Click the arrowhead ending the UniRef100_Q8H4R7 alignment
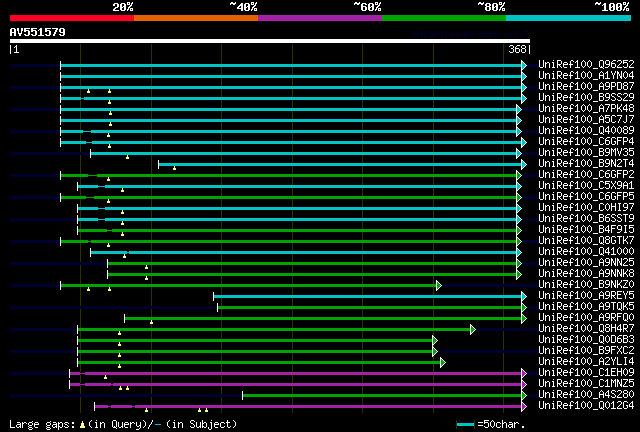Viewport: 640px width, 432px height. 473,330
